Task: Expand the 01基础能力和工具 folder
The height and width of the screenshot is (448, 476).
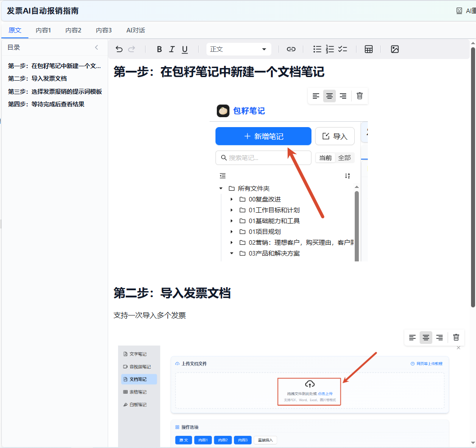Action: coord(232,221)
